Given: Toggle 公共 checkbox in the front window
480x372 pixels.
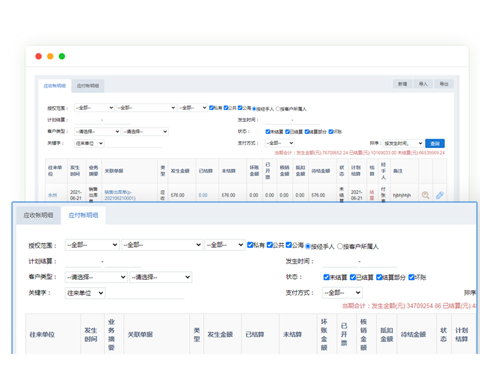Looking at the screenshot, I should coord(270,245).
